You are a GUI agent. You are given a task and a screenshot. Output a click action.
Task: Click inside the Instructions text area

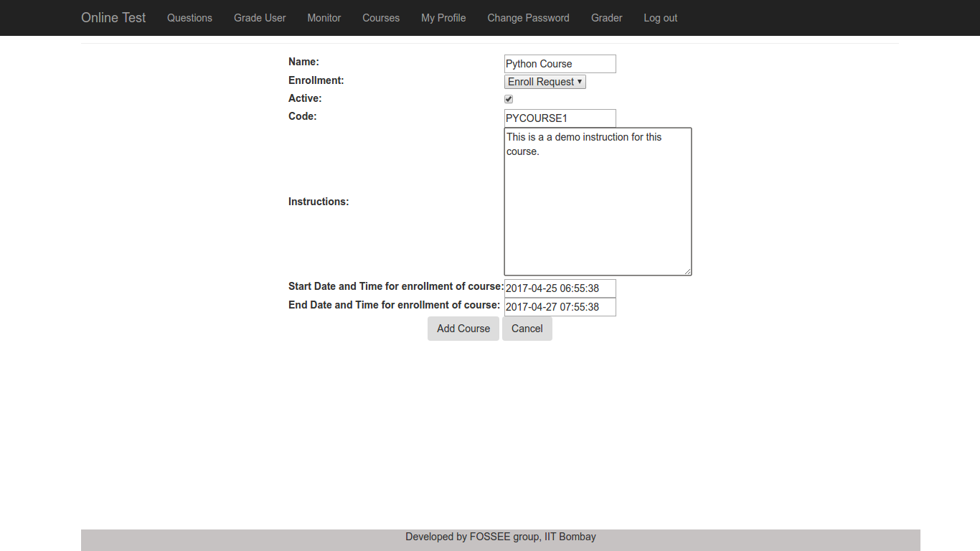click(x=598, y=202)
